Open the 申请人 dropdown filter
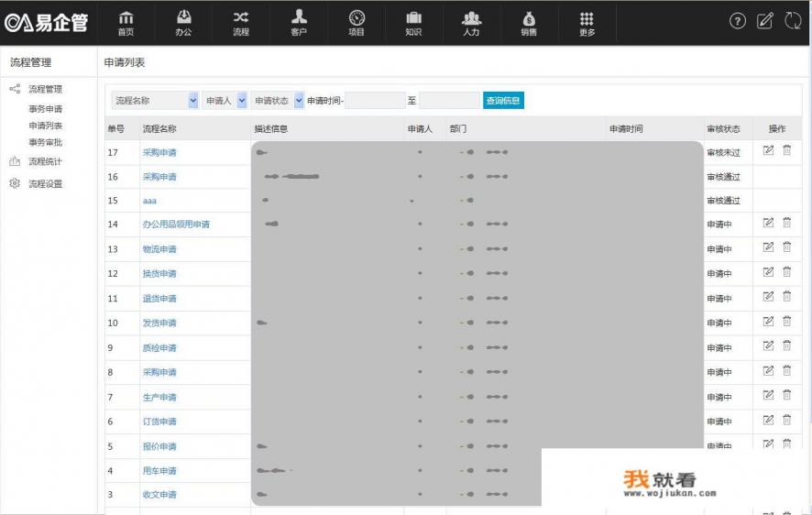Image resolution: width=812 pixels, height=515 pixels. (x=225, y=101)
